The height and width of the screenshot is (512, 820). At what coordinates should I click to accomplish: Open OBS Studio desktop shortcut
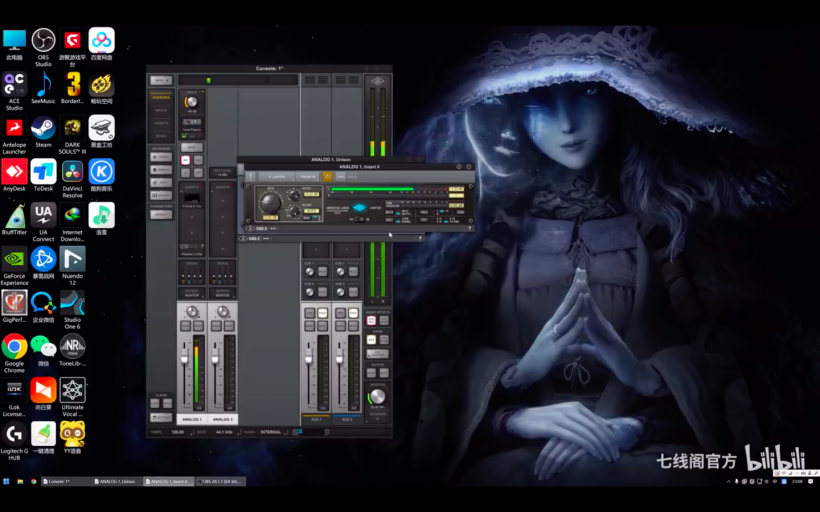[43, 47]
